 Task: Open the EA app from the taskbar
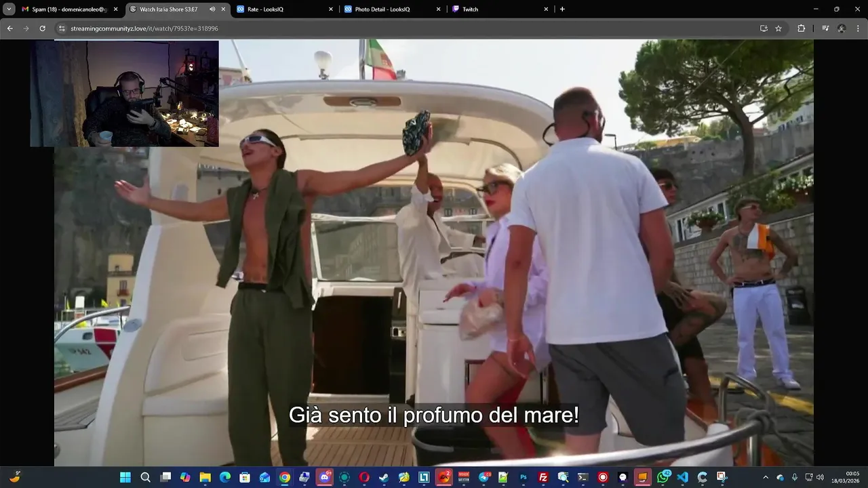point(443,477)
